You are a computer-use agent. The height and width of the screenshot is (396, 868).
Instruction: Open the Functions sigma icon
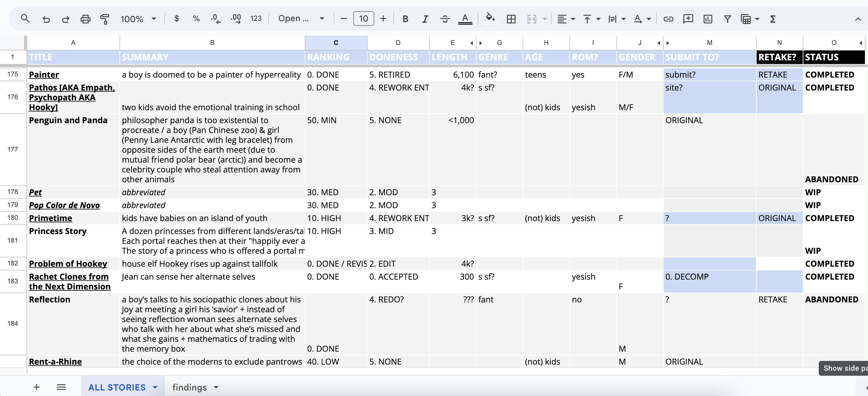[x=773, y=19]
